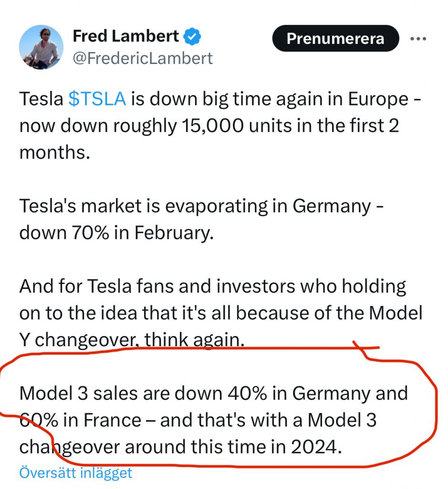
Task: Click the Översätt inlägget translate link
Action: (x=75, y=473)
